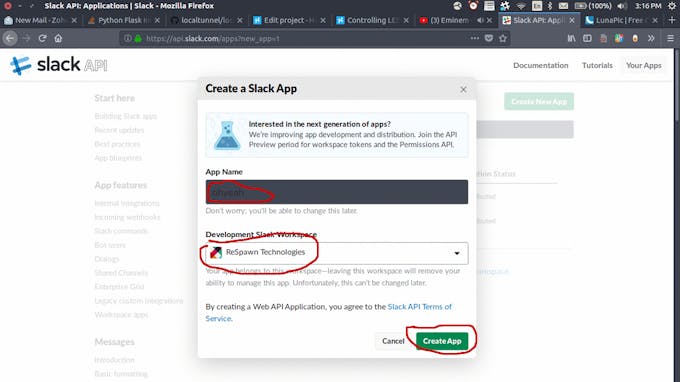
Task: Click the Cancel button in the dialog
Action: point(393,341)
